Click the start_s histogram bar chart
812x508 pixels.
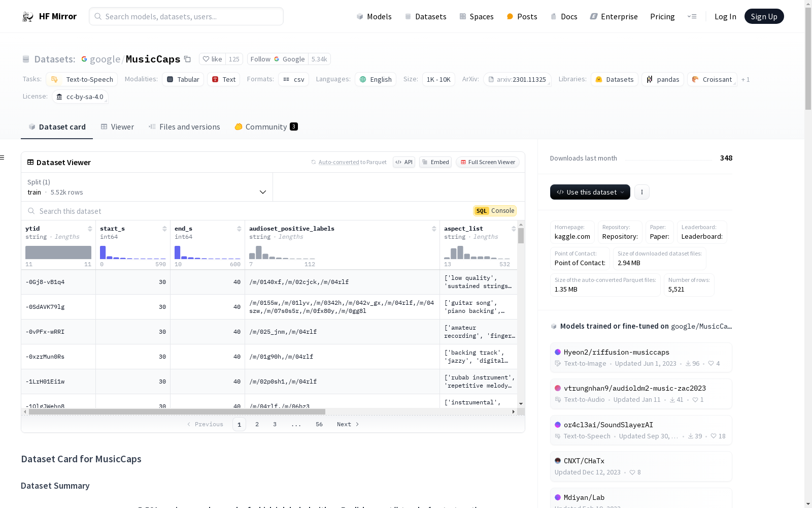133,252
